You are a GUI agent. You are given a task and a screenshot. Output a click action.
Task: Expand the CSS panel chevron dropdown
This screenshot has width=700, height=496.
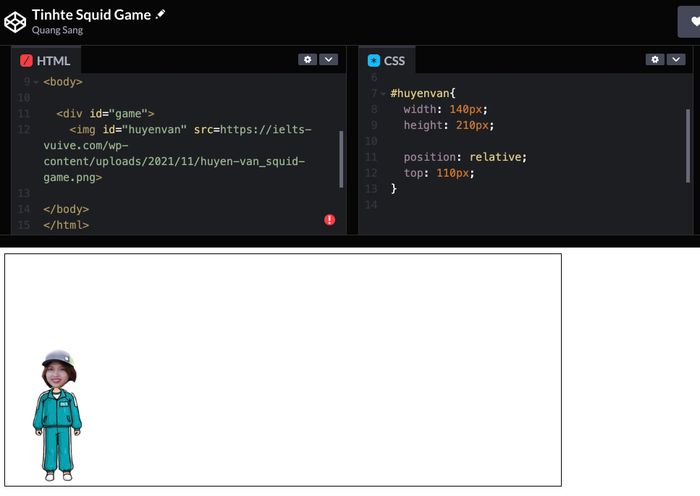(675, 60)
